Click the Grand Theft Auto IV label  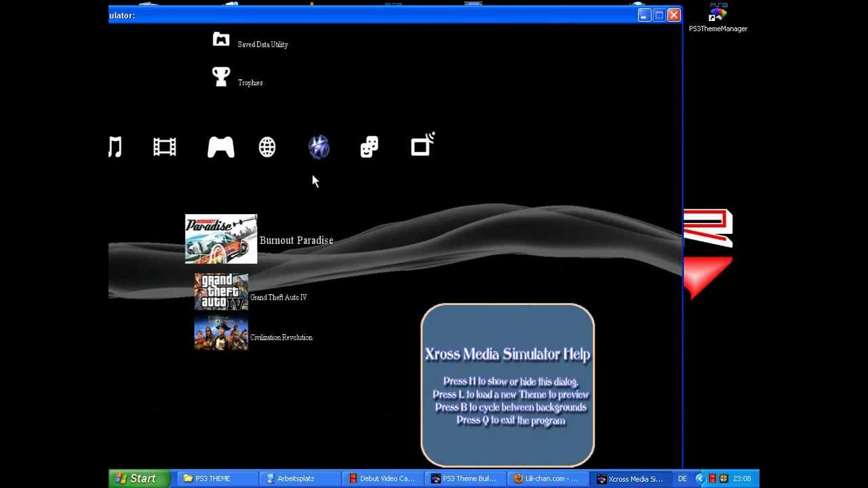pos(279,298)
